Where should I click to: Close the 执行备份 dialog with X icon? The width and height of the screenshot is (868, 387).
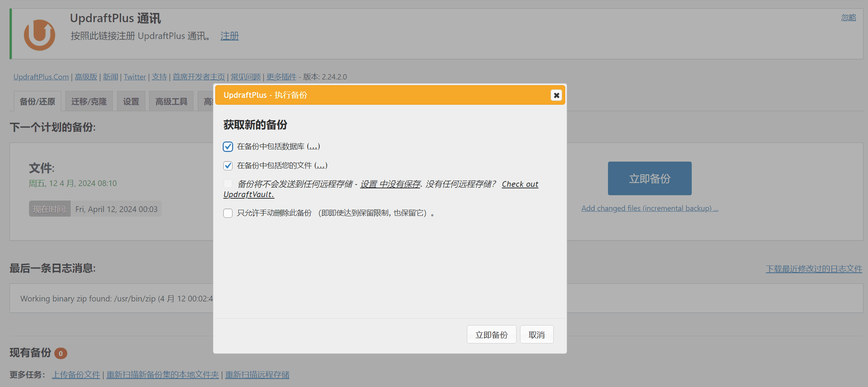(x=556, y=95)
